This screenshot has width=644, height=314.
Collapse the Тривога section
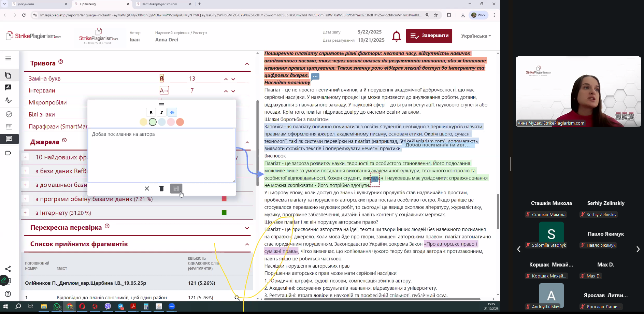(x=247, y=64)
